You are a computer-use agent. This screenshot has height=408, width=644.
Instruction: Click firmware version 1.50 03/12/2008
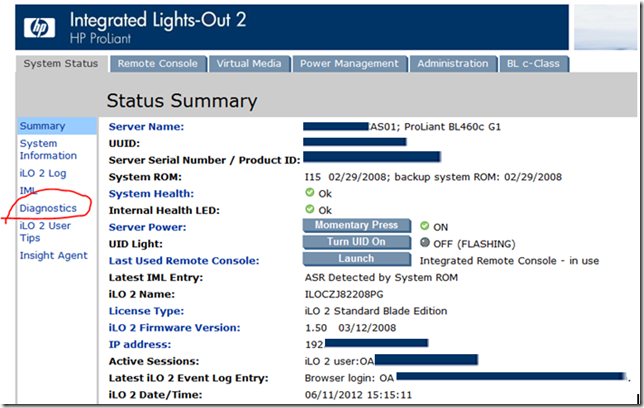pyautogui.click(x=351, y=328)
